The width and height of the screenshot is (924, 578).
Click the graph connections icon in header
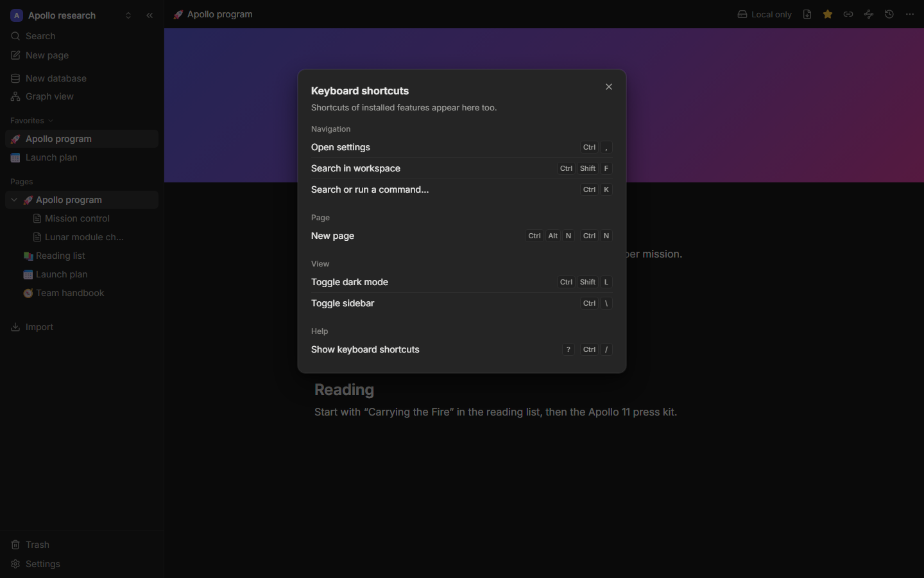pos(869,14)
